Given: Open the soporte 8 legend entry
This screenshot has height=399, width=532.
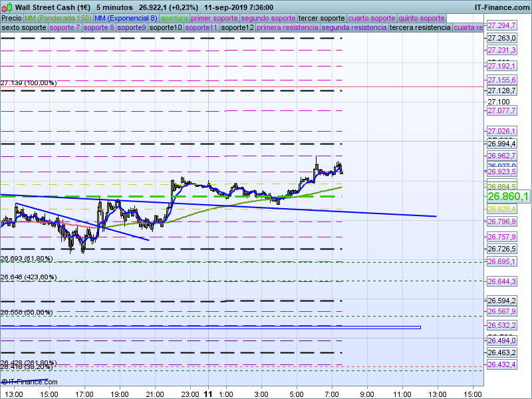Looking at the screenshot, I should (98, 27).
